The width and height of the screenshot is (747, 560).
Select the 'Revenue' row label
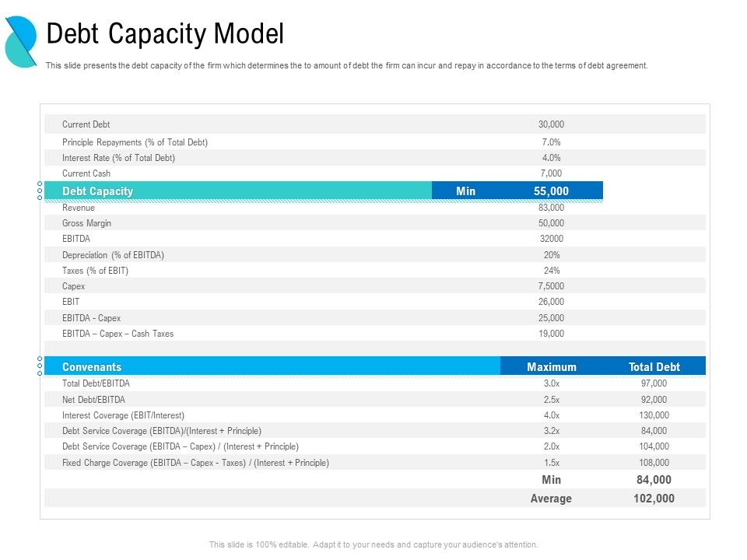click(79, 208)
